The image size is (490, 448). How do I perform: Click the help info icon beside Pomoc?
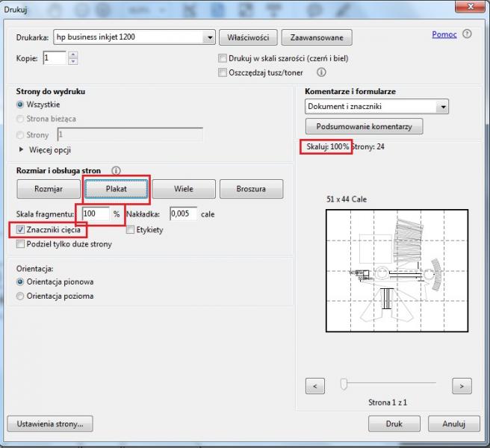(x=467, y=34)
